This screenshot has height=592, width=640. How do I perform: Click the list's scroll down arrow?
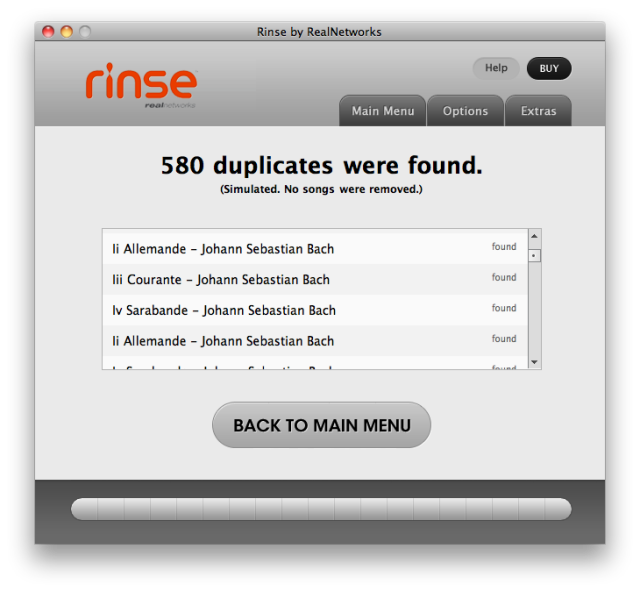[534, 362]
